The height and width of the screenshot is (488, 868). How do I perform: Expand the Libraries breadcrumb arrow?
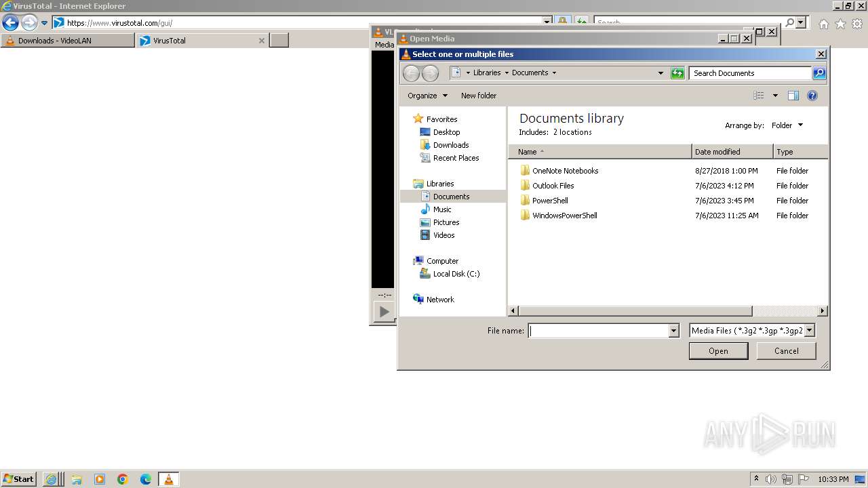pos(507,73)
